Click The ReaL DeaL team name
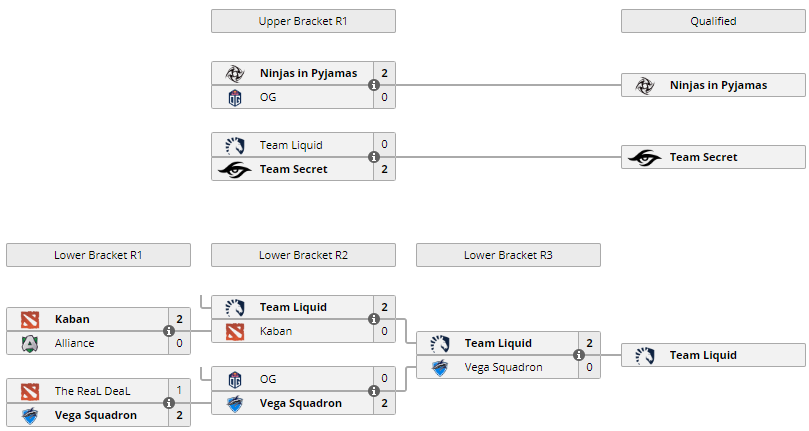The image size is (809, 431). pos(92,391)
